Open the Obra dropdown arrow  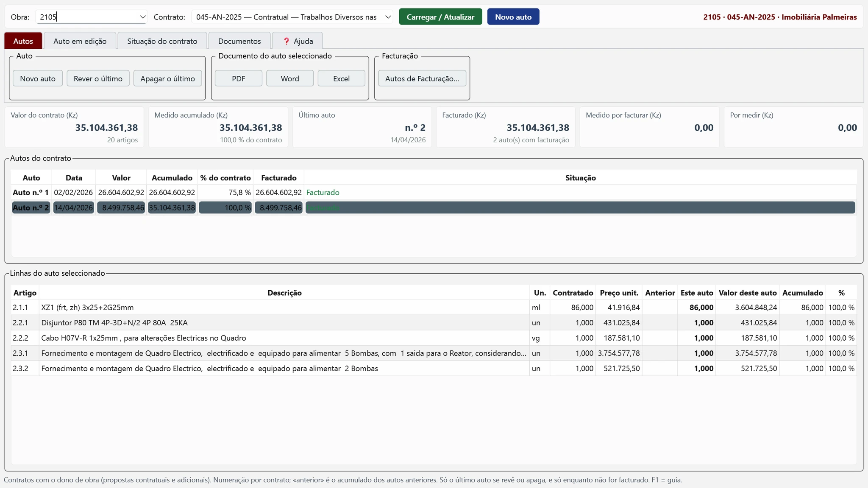pyautogui.click(x=142, y=17)
